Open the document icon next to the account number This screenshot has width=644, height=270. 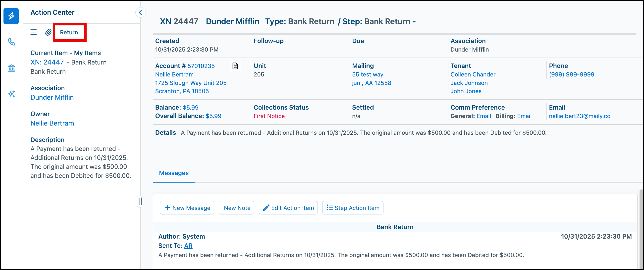(235, 66)
